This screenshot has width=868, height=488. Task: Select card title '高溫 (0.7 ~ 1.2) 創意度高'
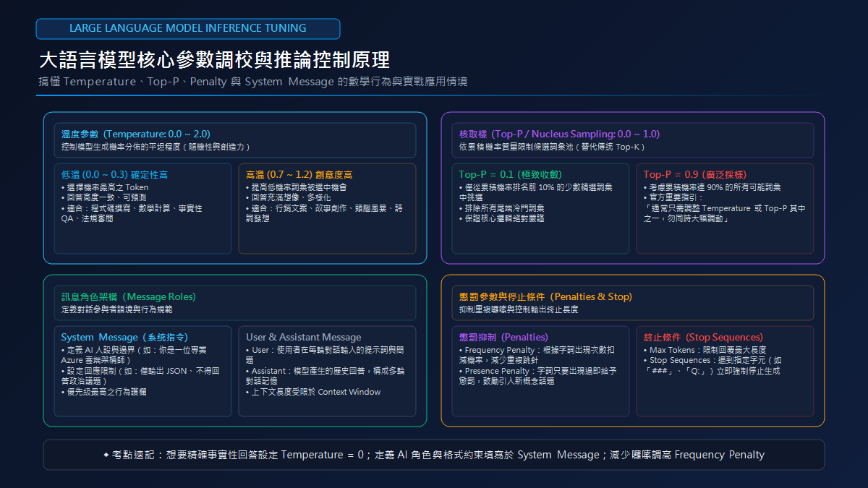point(299,175)
